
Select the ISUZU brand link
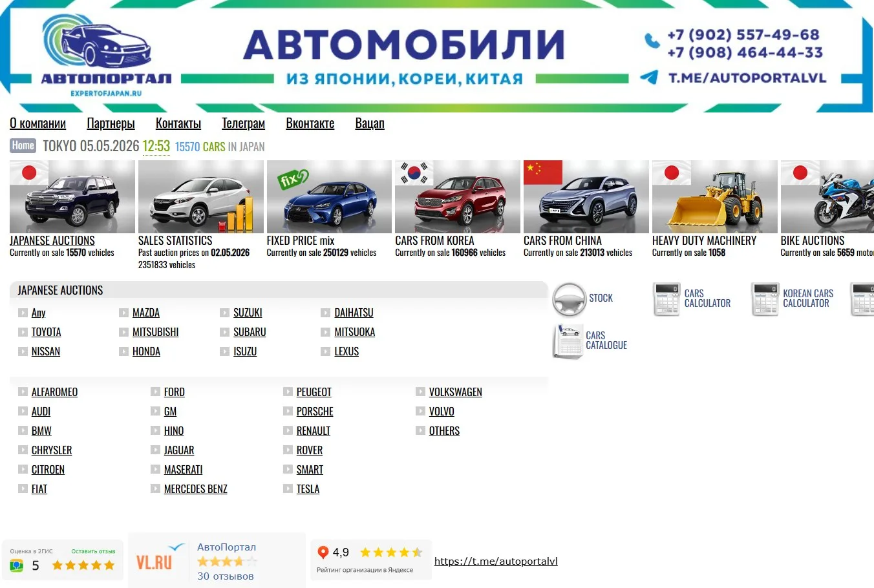tap(245, 352)
